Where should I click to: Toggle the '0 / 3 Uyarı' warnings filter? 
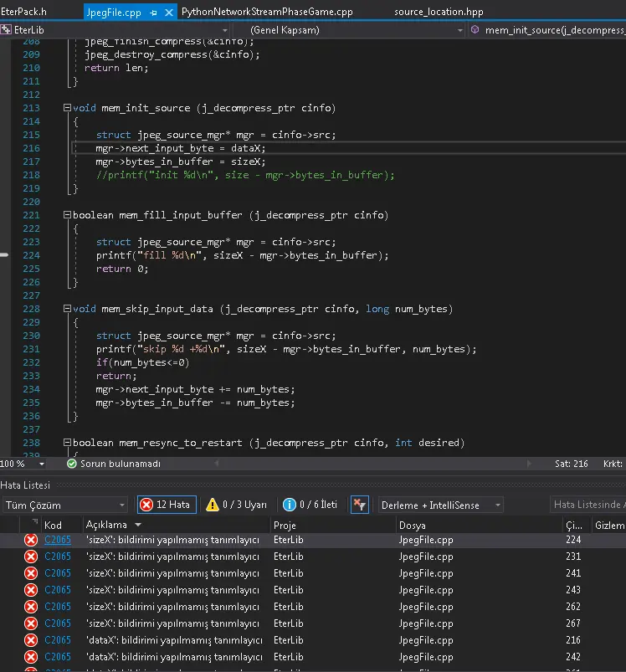click(x=237, y=505)
